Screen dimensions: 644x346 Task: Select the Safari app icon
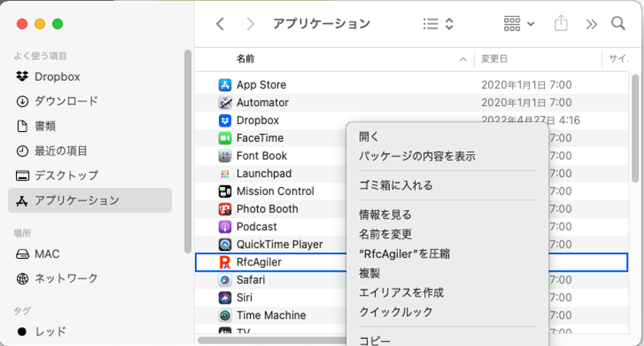point(225,280)
